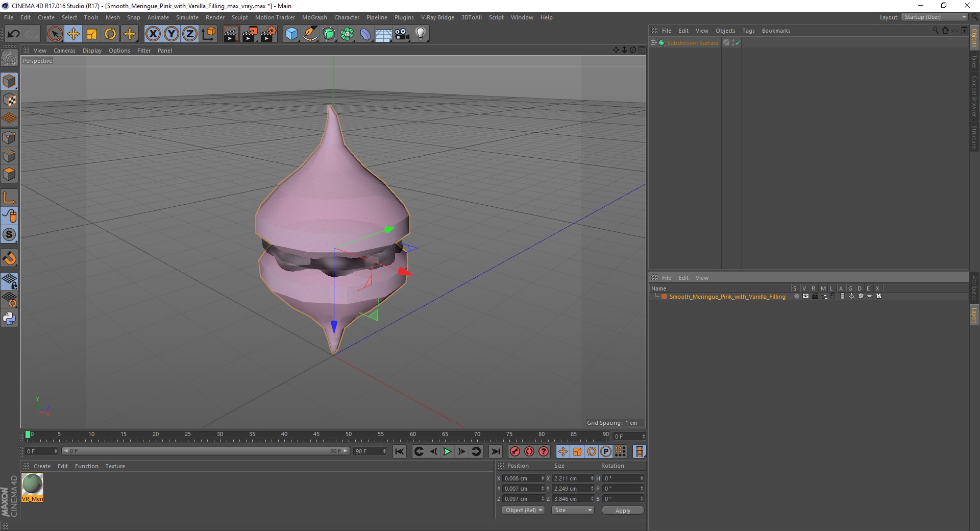Add a floor environment object

pyautogui.click(x=384, y=34)
